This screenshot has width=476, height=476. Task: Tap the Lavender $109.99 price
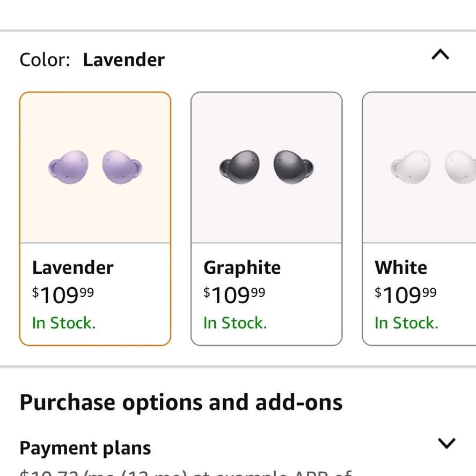63,295
